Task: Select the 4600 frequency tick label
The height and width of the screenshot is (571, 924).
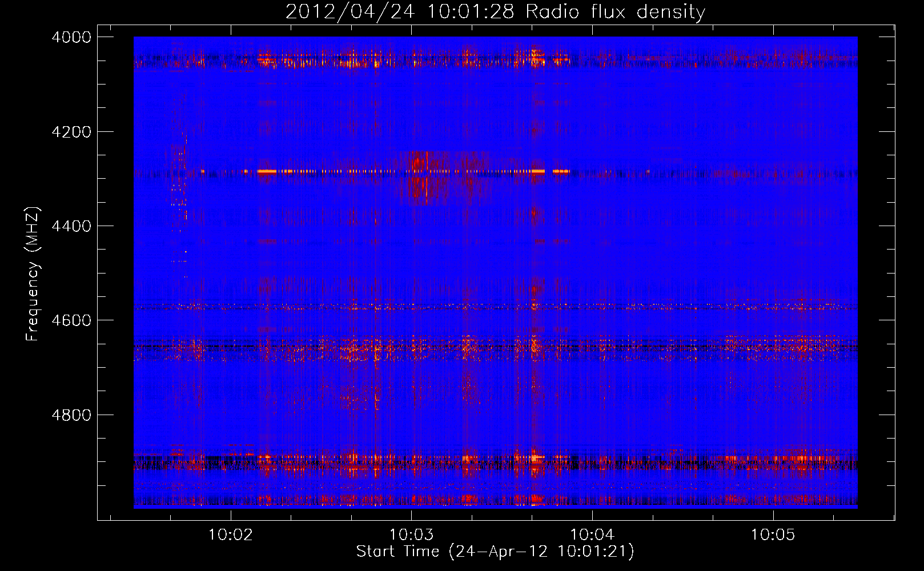Action: coord(71,320)
